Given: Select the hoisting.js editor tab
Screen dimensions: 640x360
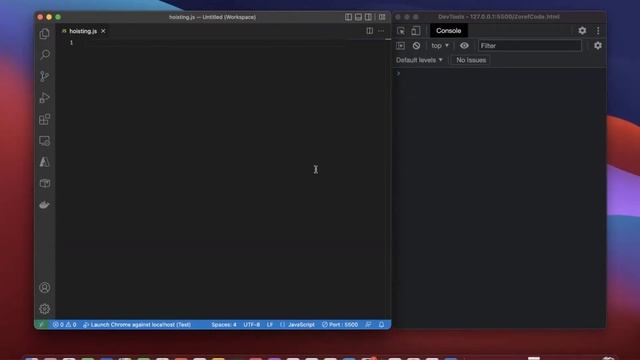Looking at the screenshot, I should (83, 31).
